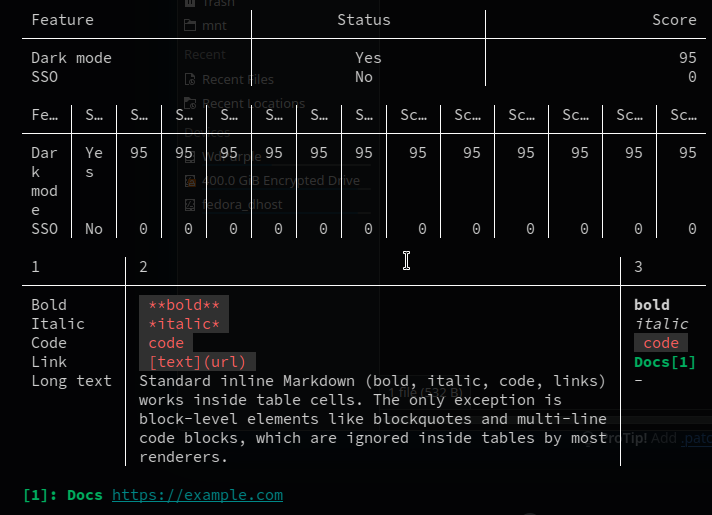Click the '[1]: Docs' footnote label
Viewport: 712px width, 515px height.
(63, 495)
